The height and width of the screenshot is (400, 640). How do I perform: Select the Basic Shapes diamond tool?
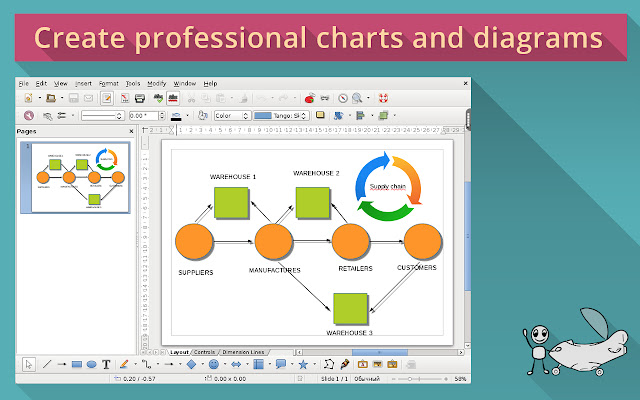pyautogui.click(x=191, y=364)
